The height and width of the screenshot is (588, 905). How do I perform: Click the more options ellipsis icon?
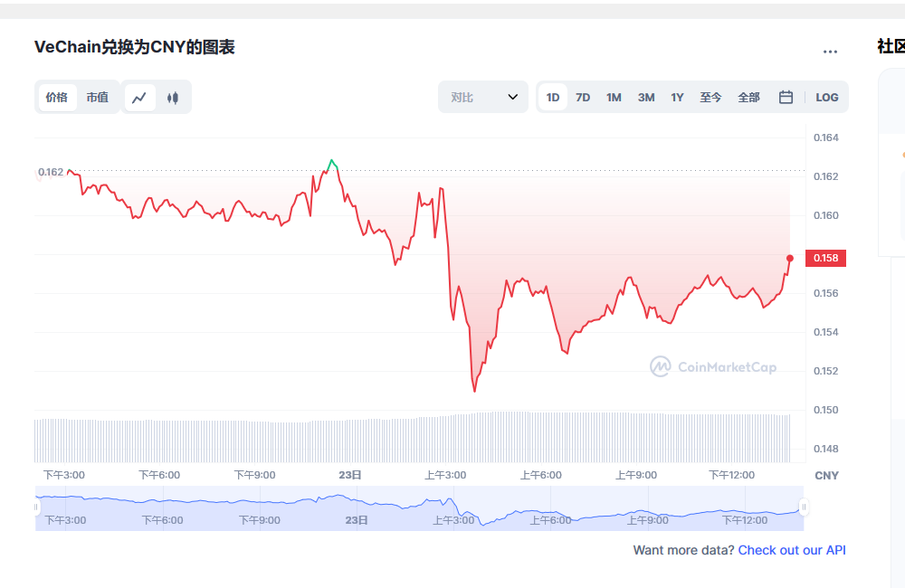click(x=830, y=51)
